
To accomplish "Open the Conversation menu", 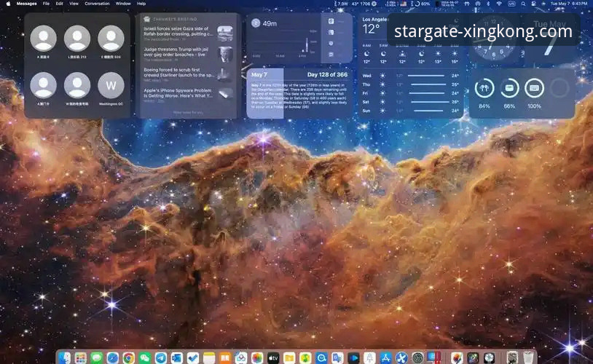I will [97, 4].
